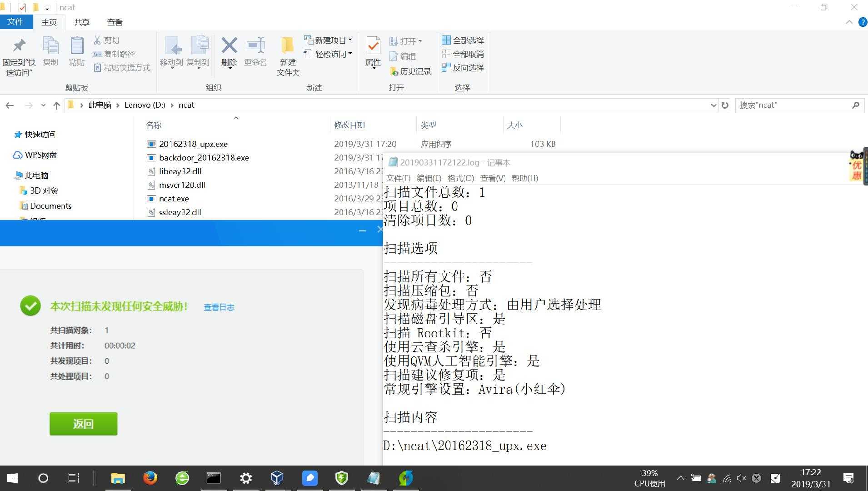
Task: Open Firefox from the taskbar
Action: tap(150, 478)
